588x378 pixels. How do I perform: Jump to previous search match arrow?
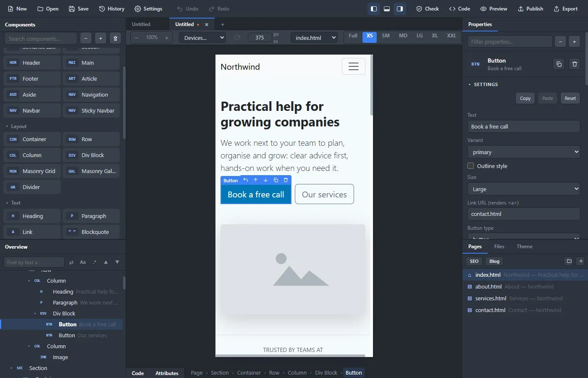pyautogui.click(x=106, y=262)
